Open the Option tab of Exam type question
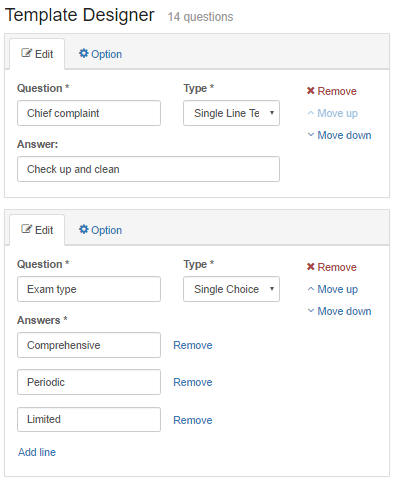Image resolution: width=395 pixels, height=480 pixels. pos(100,230)
